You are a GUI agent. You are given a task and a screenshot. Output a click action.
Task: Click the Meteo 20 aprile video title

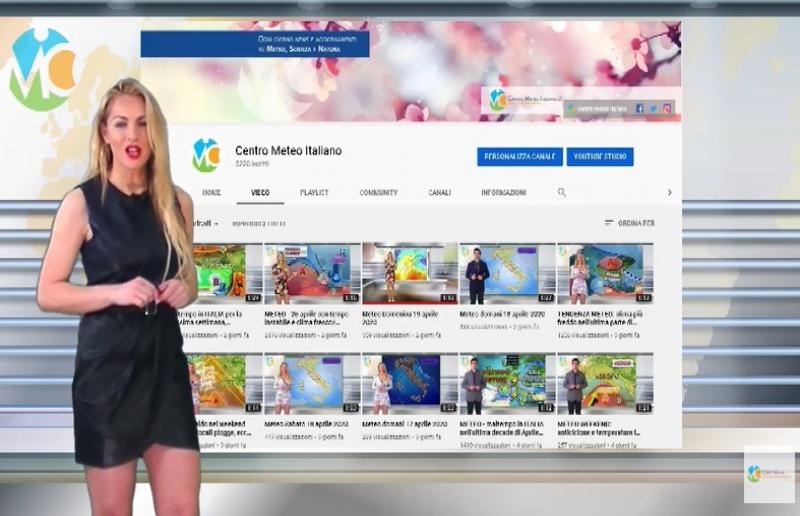(307, 318)
